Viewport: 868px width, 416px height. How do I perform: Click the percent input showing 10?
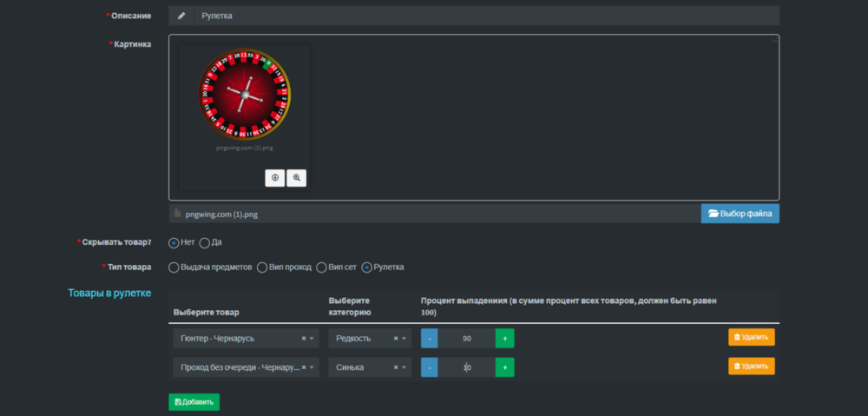point(467,367)
